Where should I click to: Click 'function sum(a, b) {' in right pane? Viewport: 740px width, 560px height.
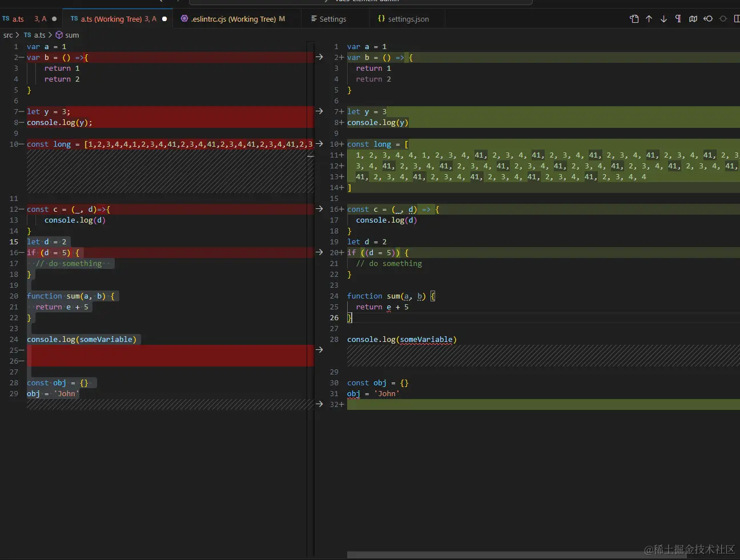(x=391, y=296)
